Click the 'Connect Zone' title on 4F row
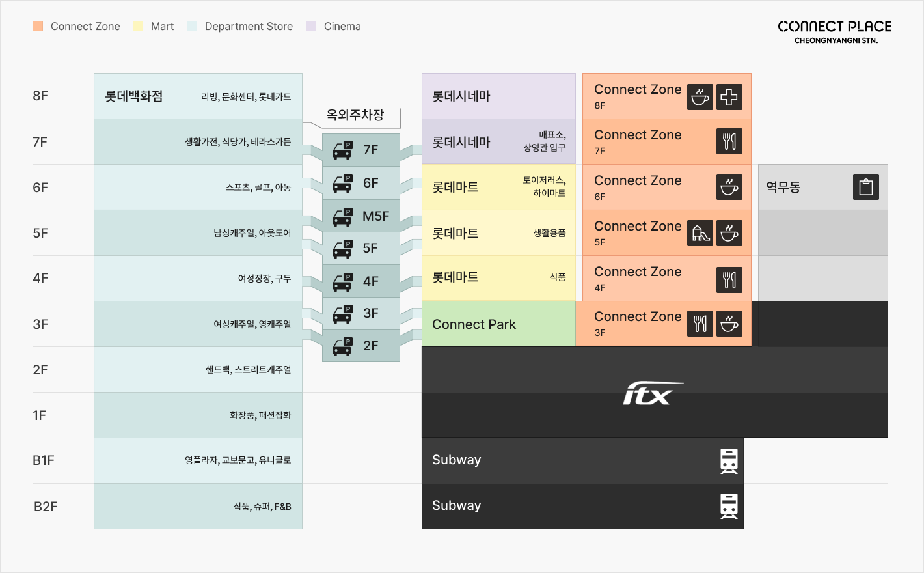924x573 pixels. 638,272
